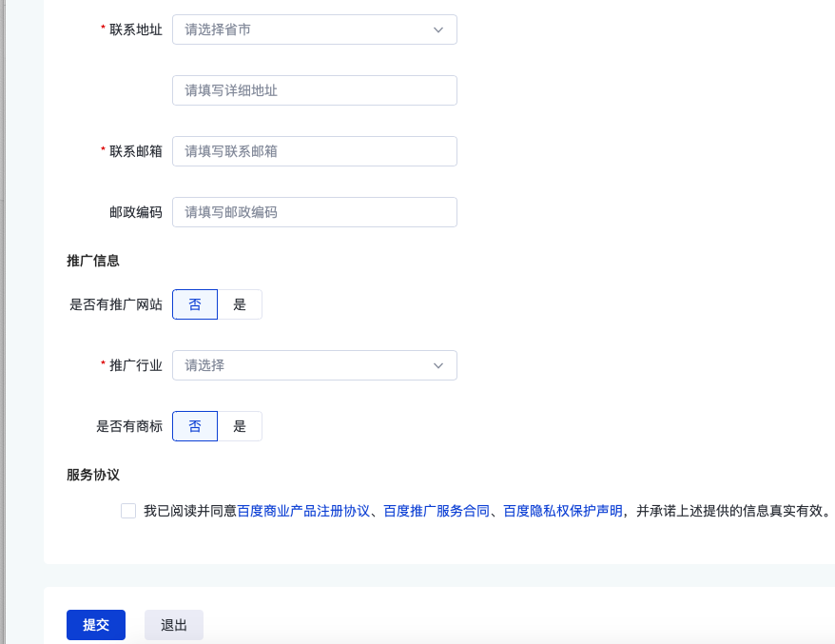Click the left scrollbar track
Screen dimensions: 835x644
tap(6, 323)
